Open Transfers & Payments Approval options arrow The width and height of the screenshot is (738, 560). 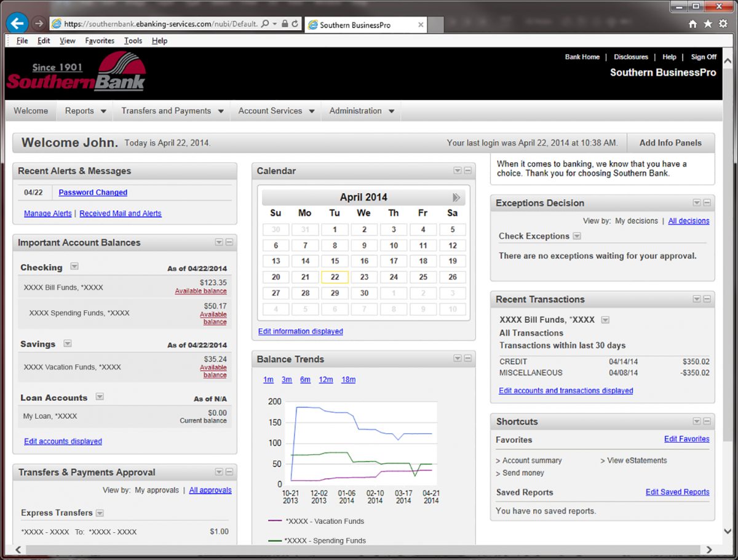coord(219,471)
